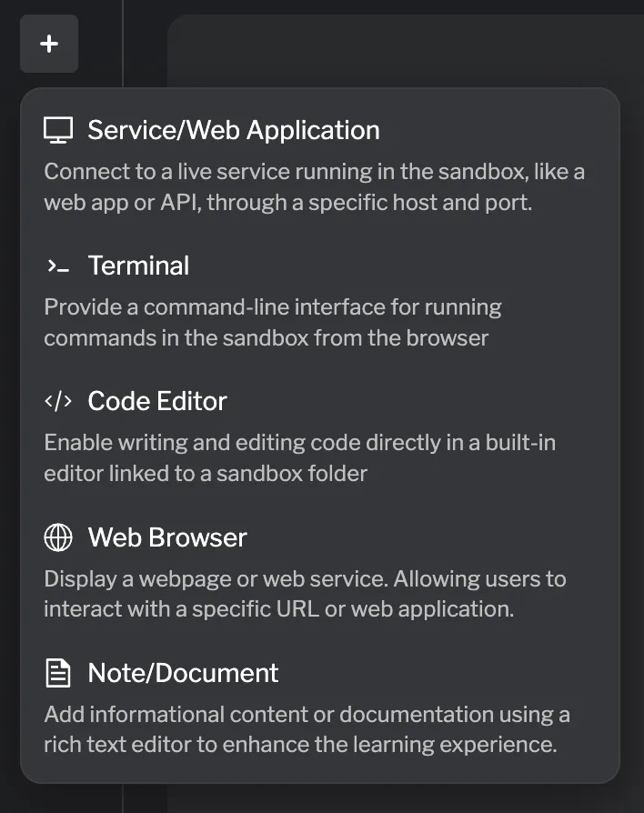Screen dimensions: 644x813
Task: Click the Terminal description text
Action: point(273,322)
